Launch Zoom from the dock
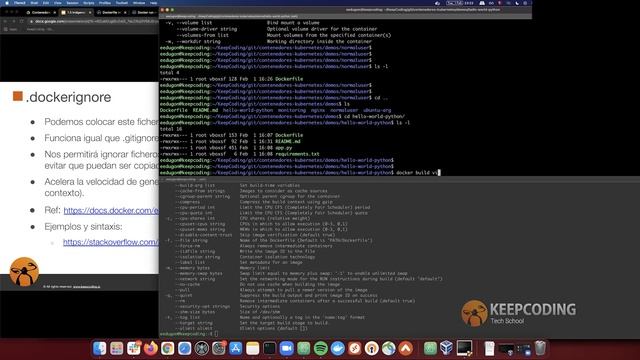This screenshot has width=640, height=360. (287, 348)
